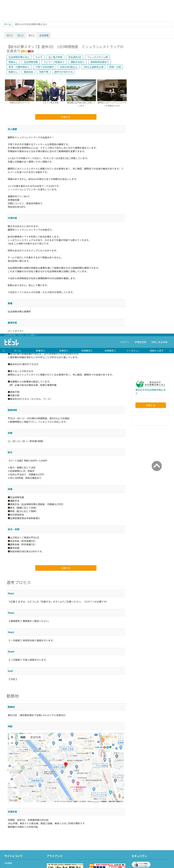This screenshot has width=174, height=868.
Task: Select the フレックスタイム制 tag
Action: (98, 57)
